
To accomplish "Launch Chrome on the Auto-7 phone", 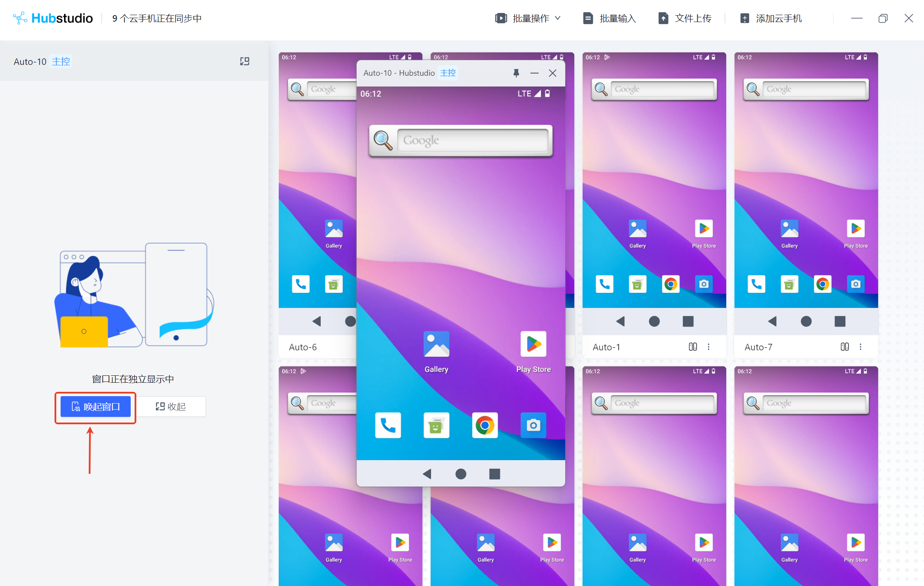I will pyautogui.click(x=822, y=284).
